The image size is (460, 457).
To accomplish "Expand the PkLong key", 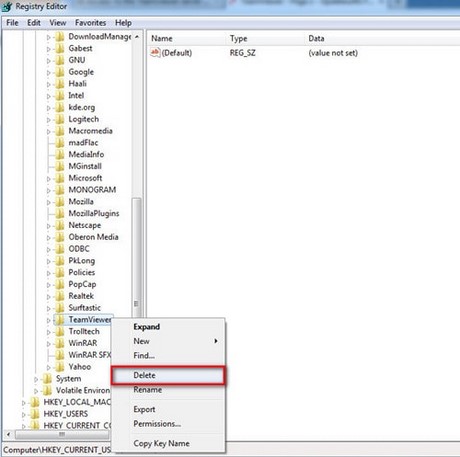I will click(48, 261).
